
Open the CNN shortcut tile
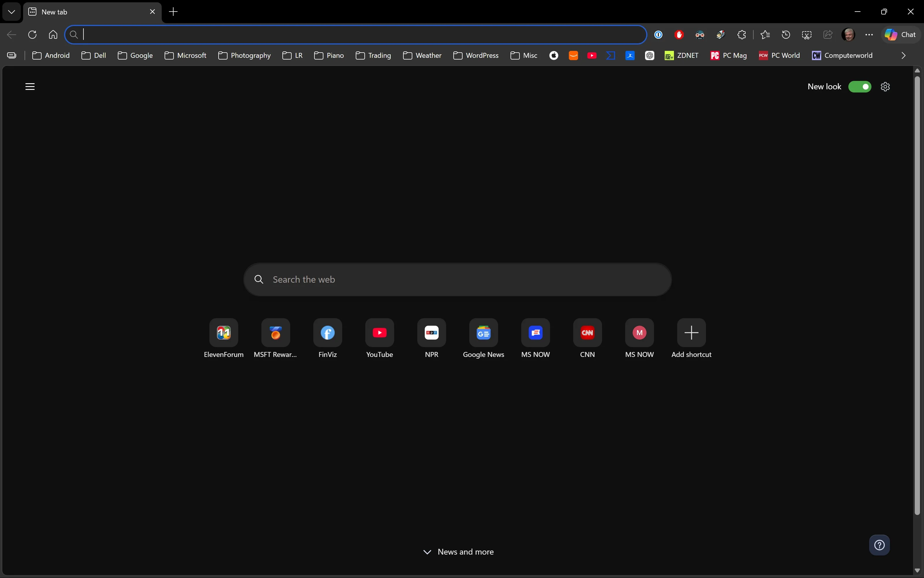(x=588, y=338)
